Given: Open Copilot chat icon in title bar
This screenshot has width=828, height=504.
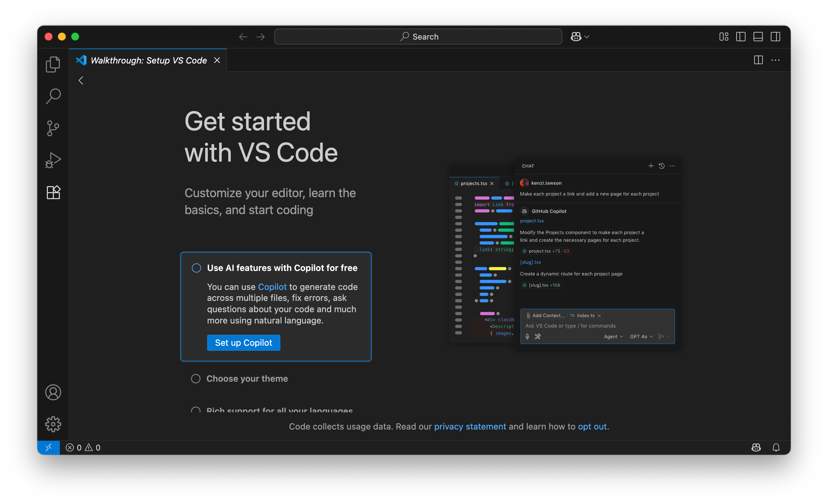Looking at the screenshot, I should coord(576,37).
